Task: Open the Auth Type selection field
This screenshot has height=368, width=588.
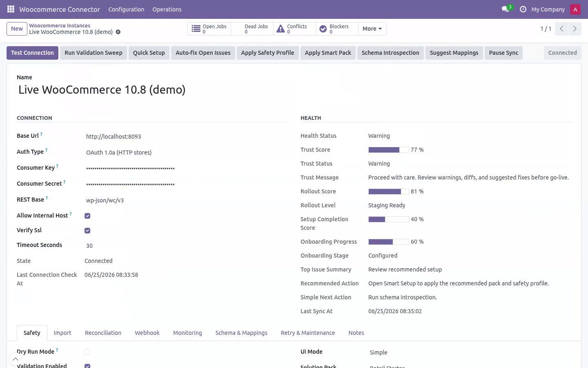Action: 186,153
